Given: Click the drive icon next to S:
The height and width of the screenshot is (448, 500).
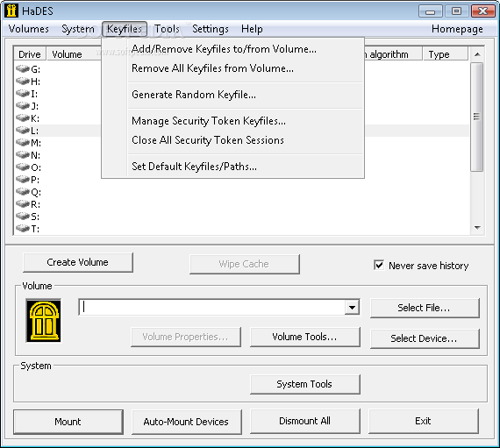Looking at the screenshot, I should coord(23,216).
